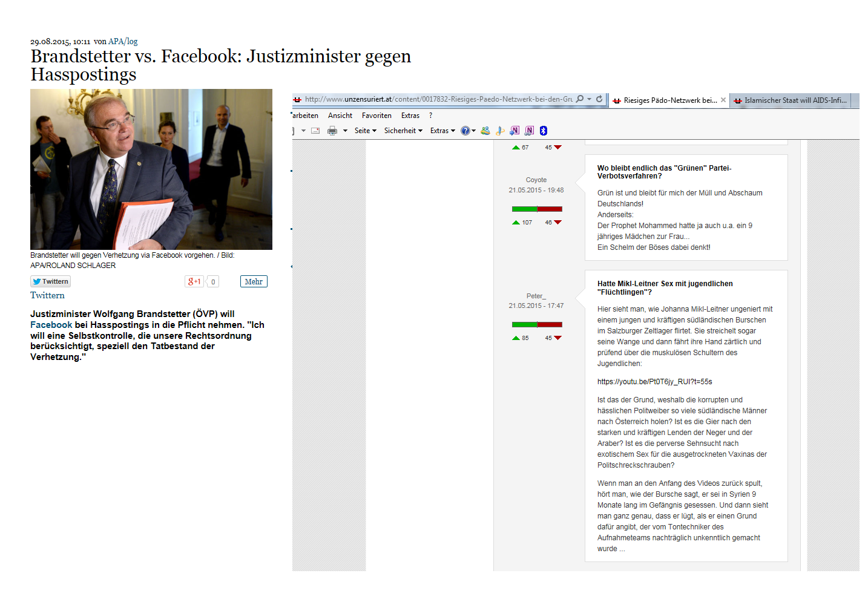
Task: Open the APA/log author link
Action: click(123, 42)
